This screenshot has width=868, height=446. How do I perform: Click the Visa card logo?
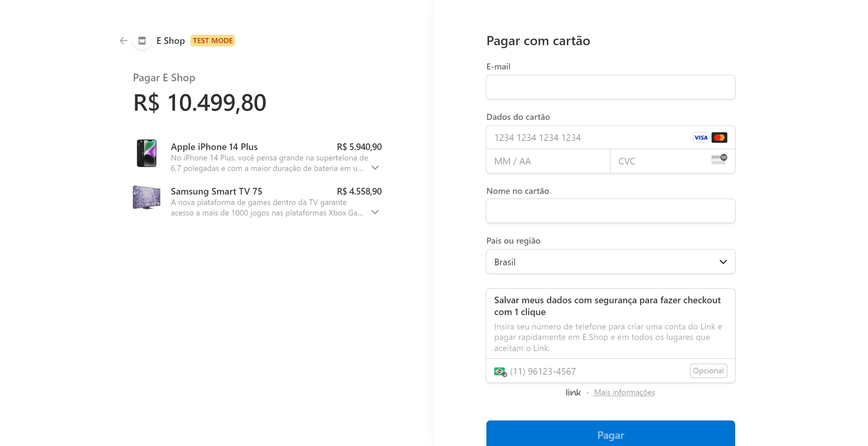701,138
